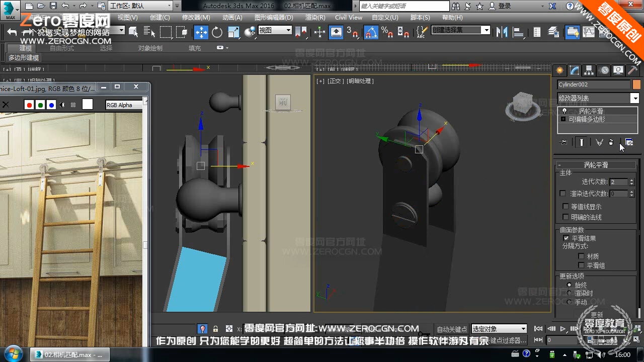Image resolution: width=644 pixels, height=362 pixels.
Task: Collapse the 涡轮平滑 rollout
Action: [596, 165]
